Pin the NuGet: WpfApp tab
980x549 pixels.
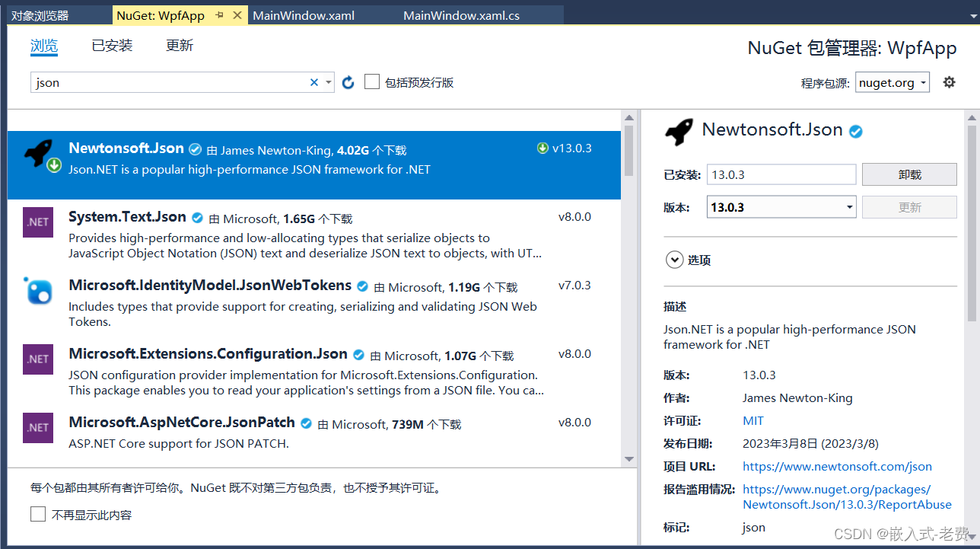(220, 15)
